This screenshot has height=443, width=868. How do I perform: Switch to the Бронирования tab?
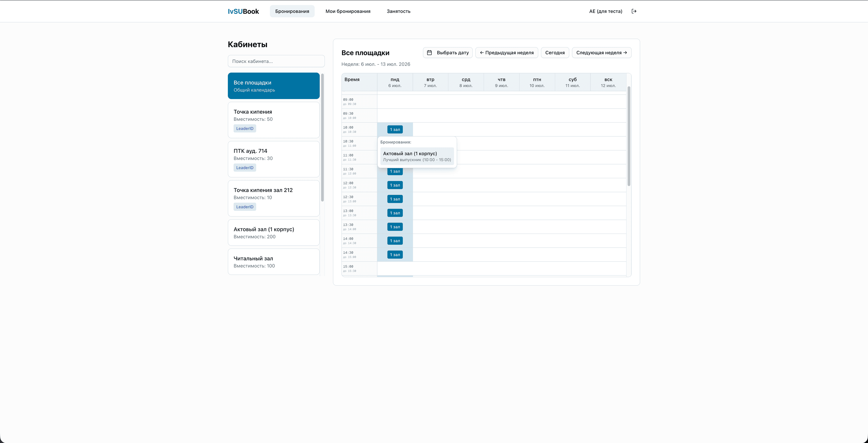coord(292,11)
